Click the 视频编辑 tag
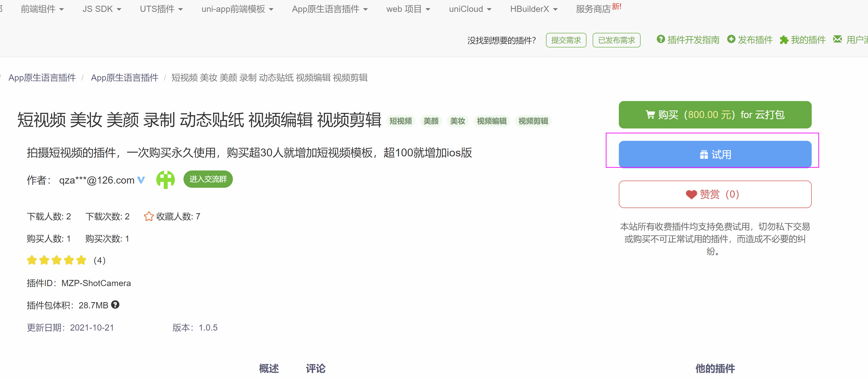868x378 pixels. tap(491, 121)
